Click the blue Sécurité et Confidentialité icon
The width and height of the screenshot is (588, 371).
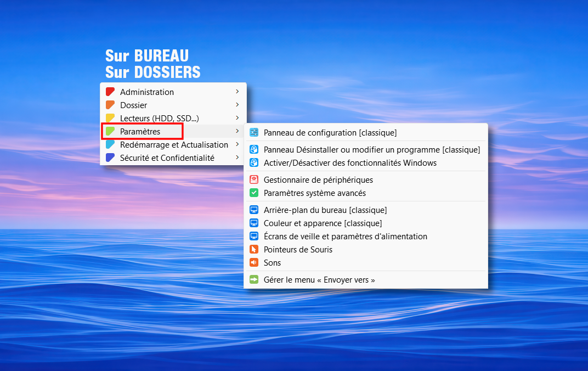pos(110,158)
